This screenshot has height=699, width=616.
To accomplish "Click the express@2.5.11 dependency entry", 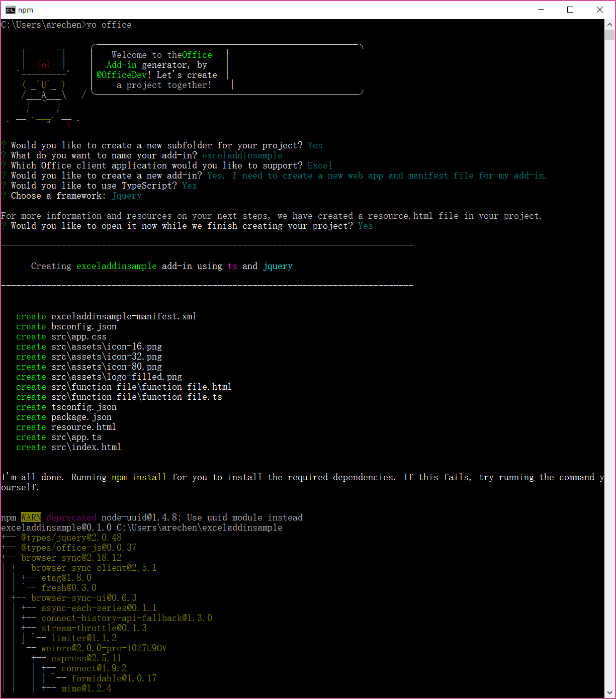I will 86,658.
